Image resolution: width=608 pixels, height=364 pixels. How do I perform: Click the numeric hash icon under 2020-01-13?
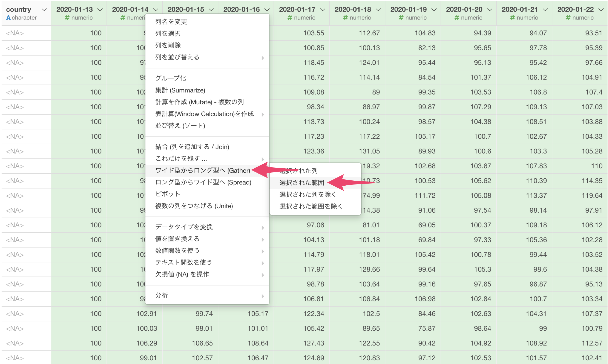coord(67,18)
